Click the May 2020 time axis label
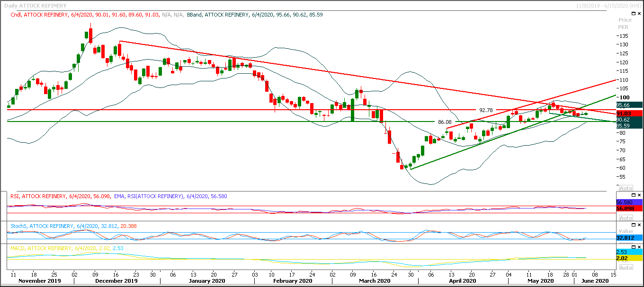 [x=540, y=280]
